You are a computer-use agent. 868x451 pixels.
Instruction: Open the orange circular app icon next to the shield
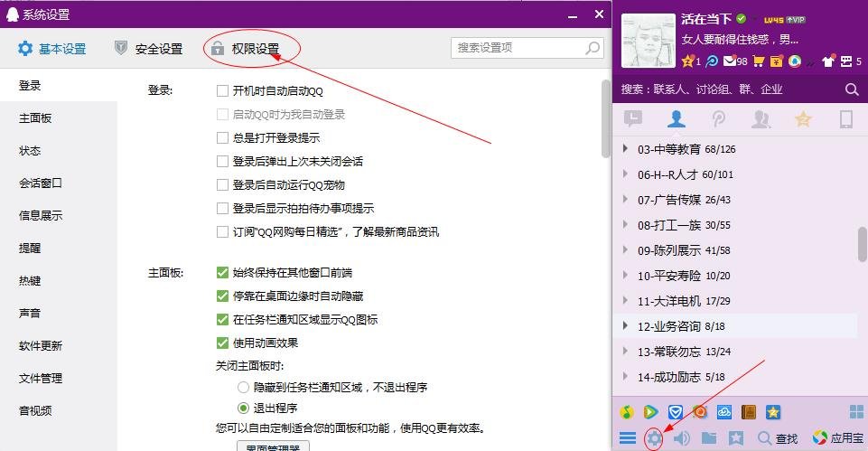[700, 412]
